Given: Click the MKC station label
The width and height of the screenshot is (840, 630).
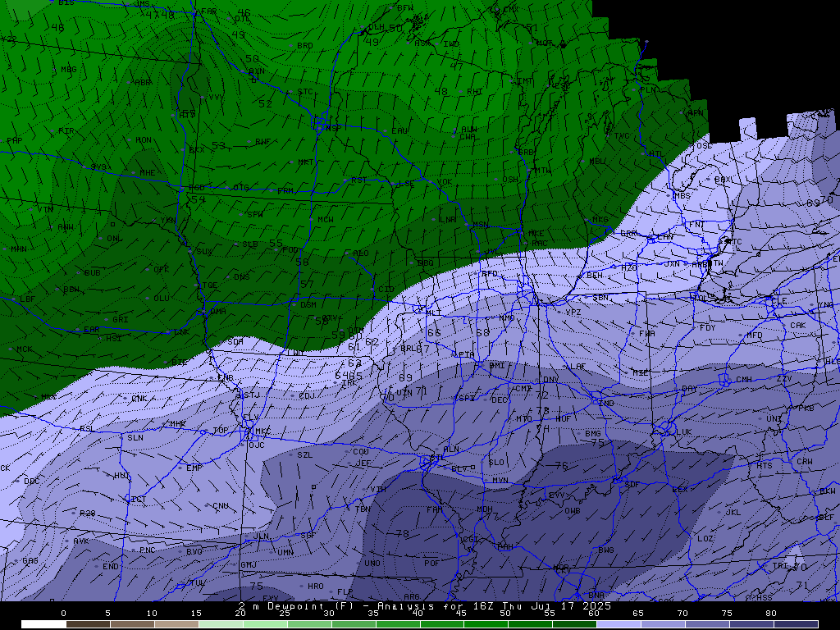Looking at the screenshot, I should [x=262, y=431].
